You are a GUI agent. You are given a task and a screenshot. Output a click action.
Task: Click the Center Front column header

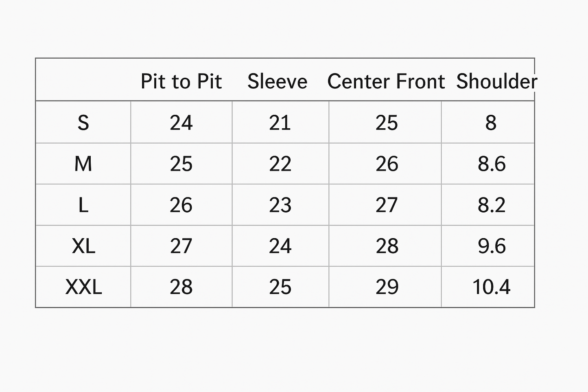pyautogui.click(x=386, y=81)
